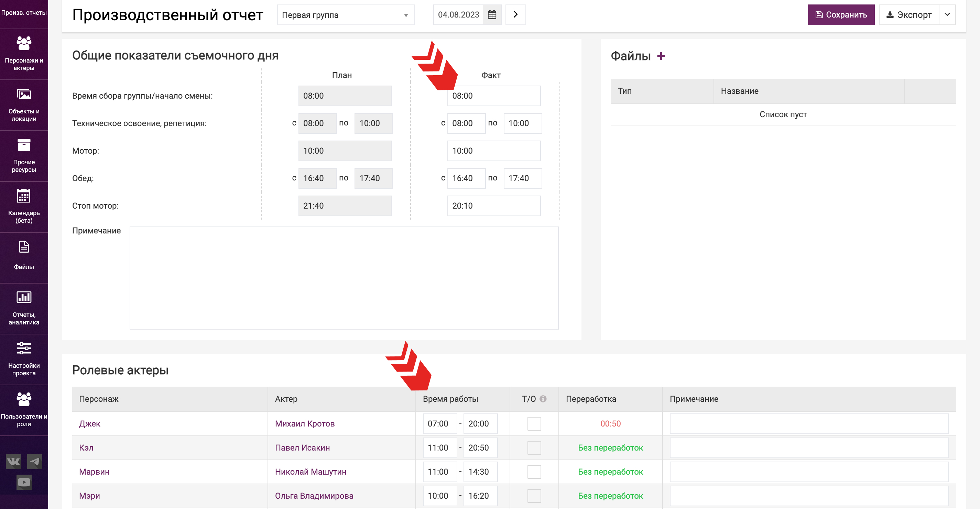Open actor Михаил Кротов link
This screenshot has width=980, height=509.
(305, 423)
